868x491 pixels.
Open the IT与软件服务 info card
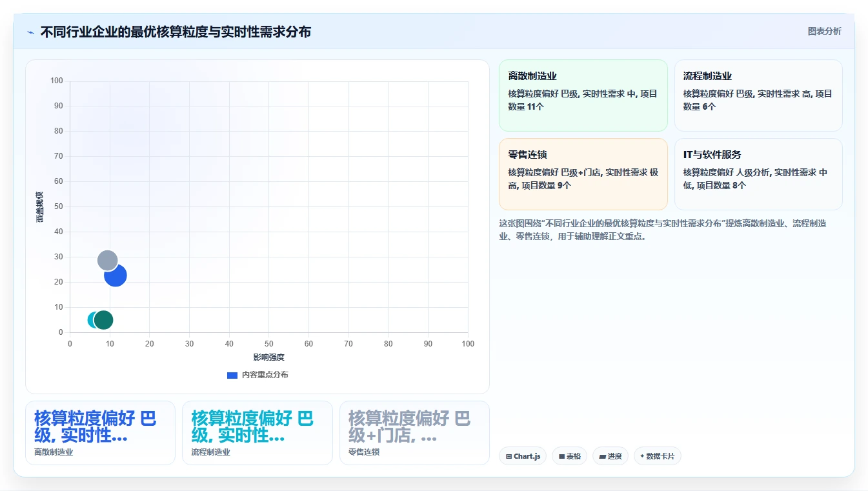(758, 174)
